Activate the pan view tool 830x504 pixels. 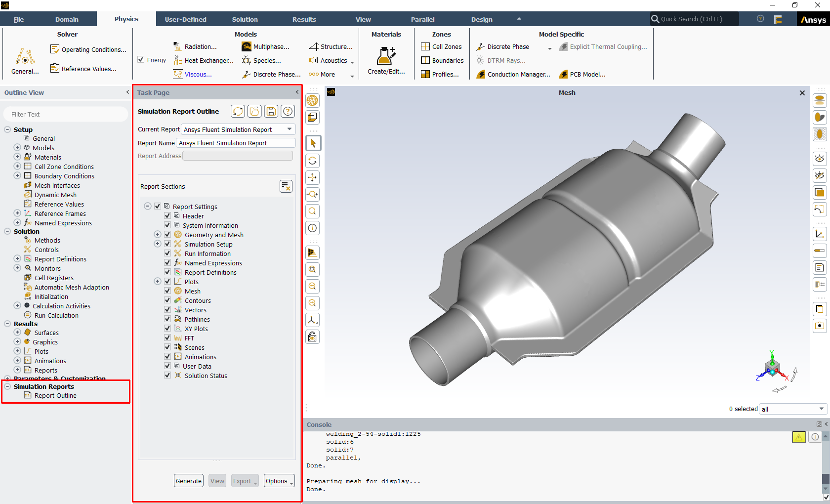coord(312,177)
